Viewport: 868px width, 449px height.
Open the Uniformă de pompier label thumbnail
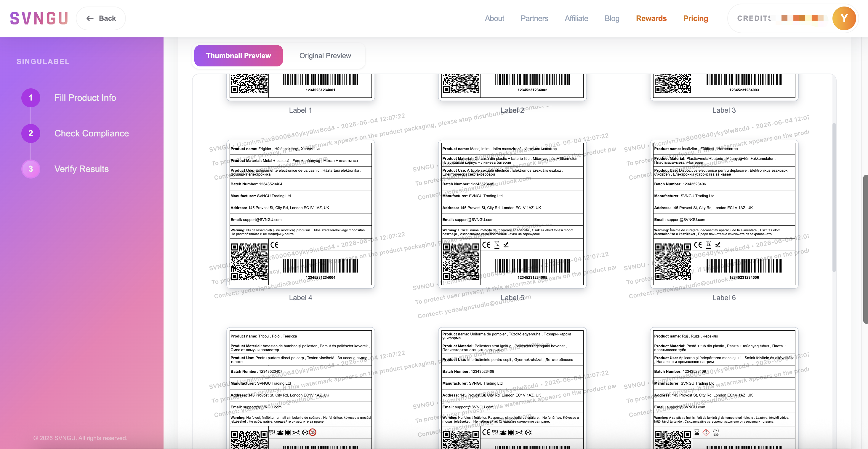[512, 388]
